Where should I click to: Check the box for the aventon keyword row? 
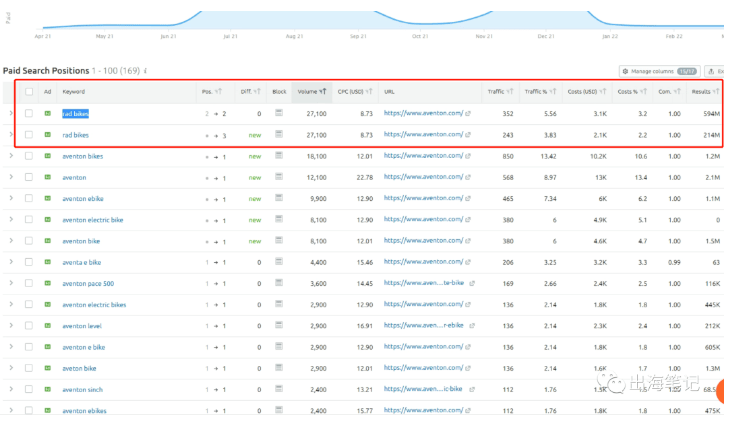pos(29,177)
